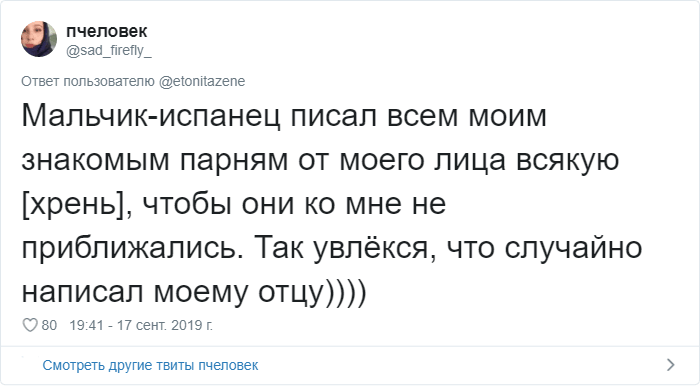Click the line знакомым парням от моего лица
Viewport: 700px width, 386px height.
(263, 161)
